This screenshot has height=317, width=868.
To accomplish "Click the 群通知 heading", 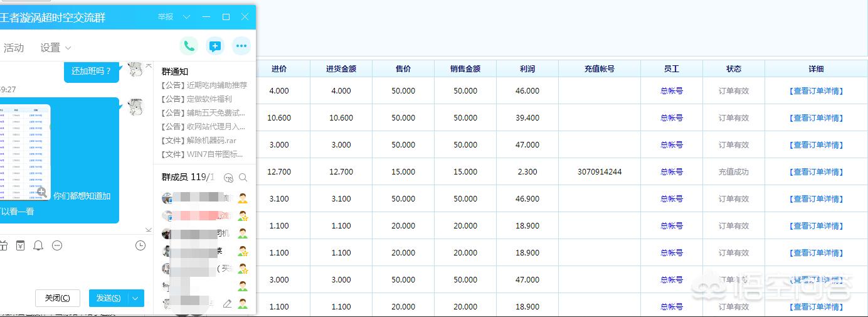I will click(x=175, y=72).
